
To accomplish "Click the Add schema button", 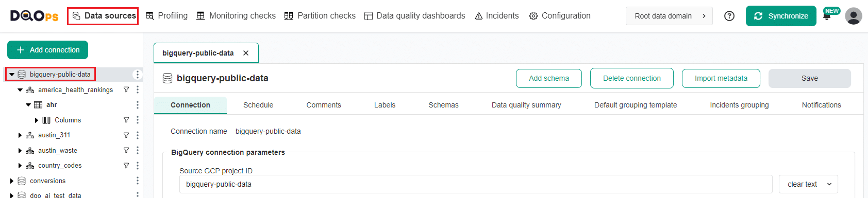I will (x=549, y=78).
